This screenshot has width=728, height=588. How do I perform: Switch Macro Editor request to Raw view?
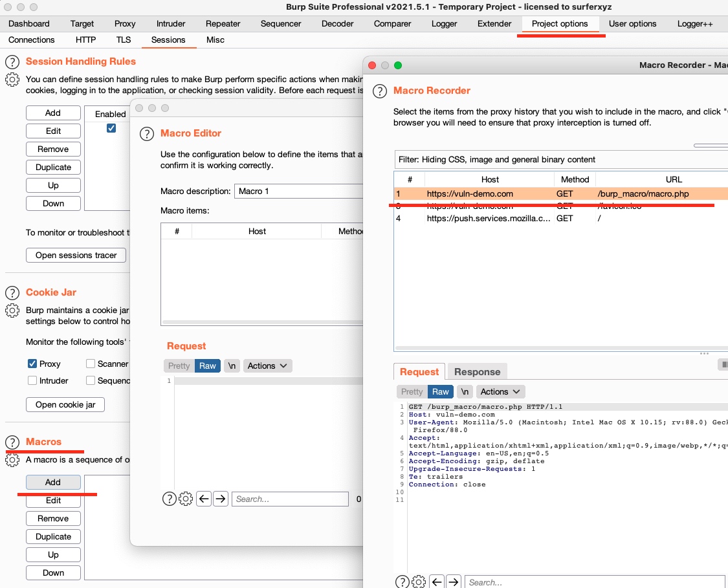coord(208,365)
